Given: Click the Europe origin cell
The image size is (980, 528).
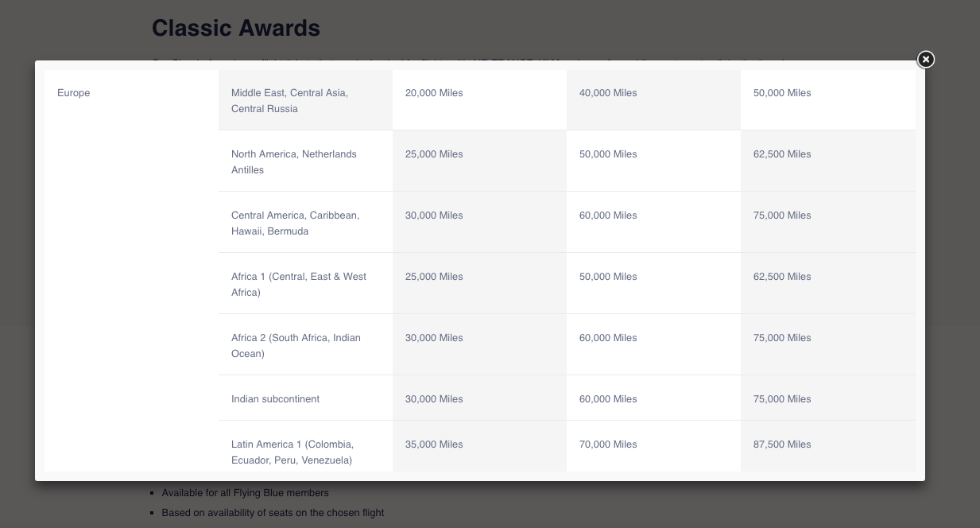Looking at the screenshot, I should click(74, 93).
